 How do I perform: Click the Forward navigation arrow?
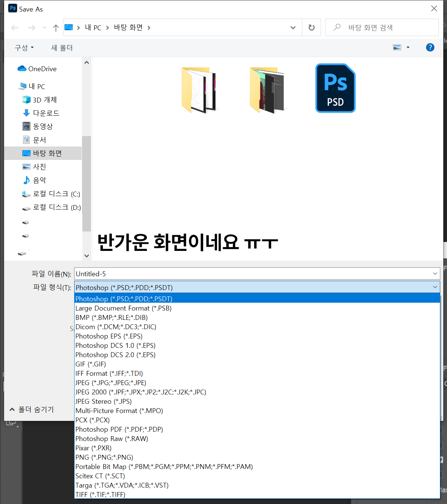[32, 28]
